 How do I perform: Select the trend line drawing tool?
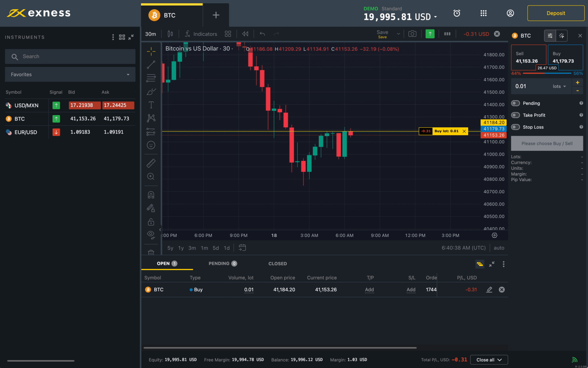coord(151,65)
